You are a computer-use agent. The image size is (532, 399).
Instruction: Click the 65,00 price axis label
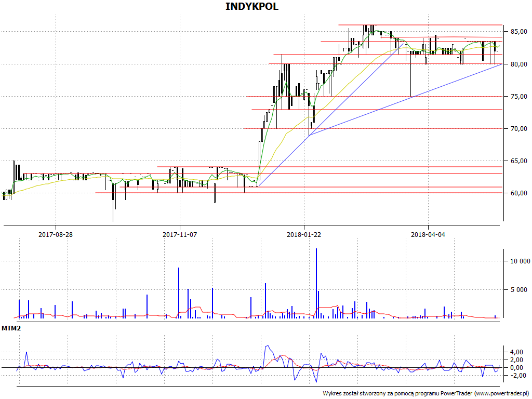[x=519, y=161]
